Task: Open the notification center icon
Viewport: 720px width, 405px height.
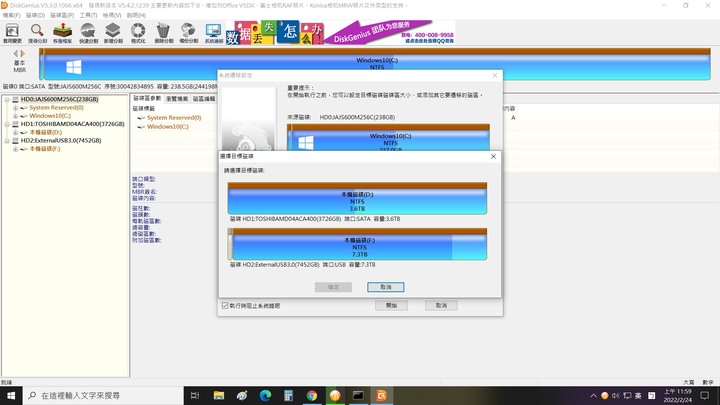Action: (705, 395)
